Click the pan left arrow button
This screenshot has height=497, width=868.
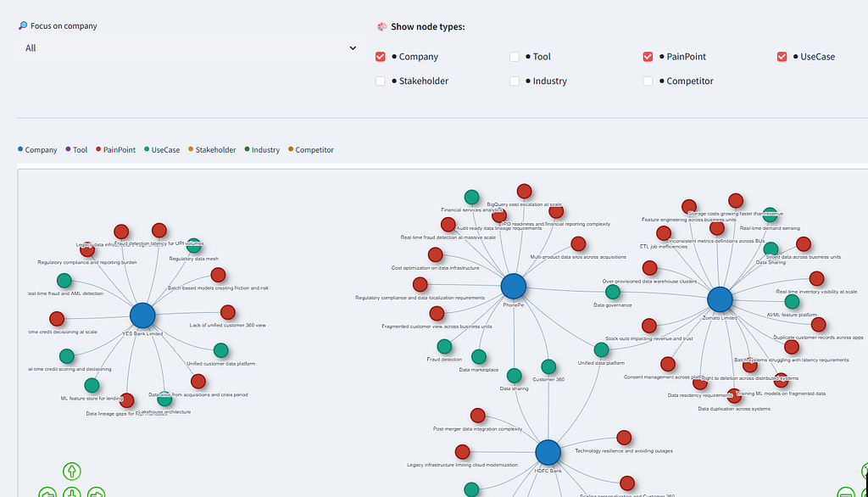coord(47,492)
